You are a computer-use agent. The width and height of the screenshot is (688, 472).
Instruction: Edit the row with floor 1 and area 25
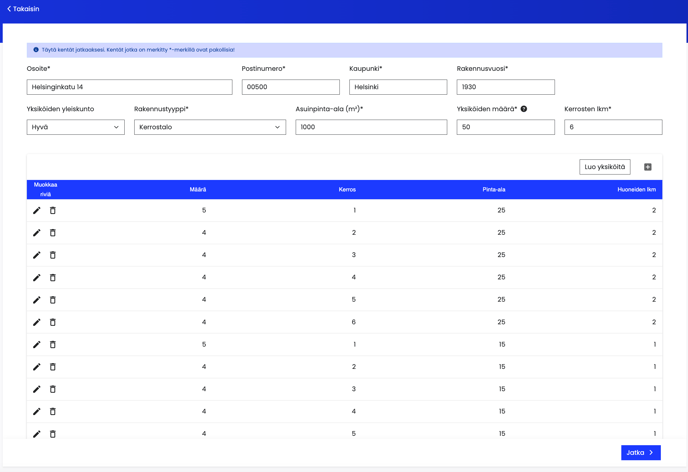[x=37, y=211]
